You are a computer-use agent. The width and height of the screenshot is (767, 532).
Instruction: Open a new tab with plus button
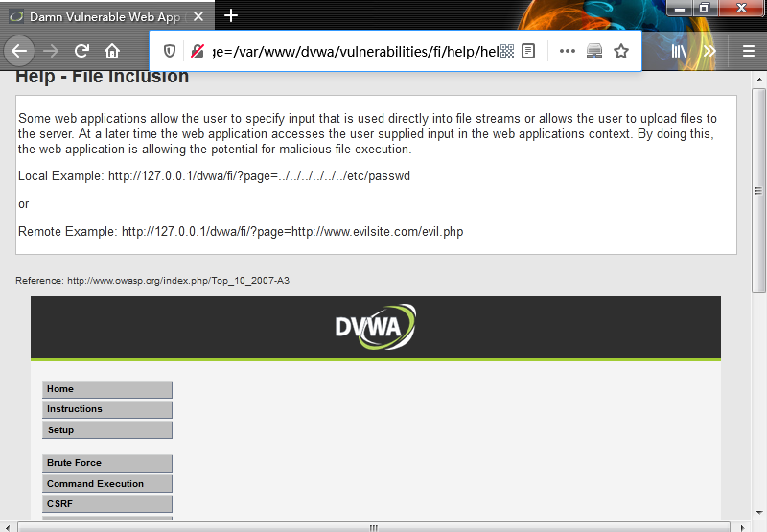point(231,15)
